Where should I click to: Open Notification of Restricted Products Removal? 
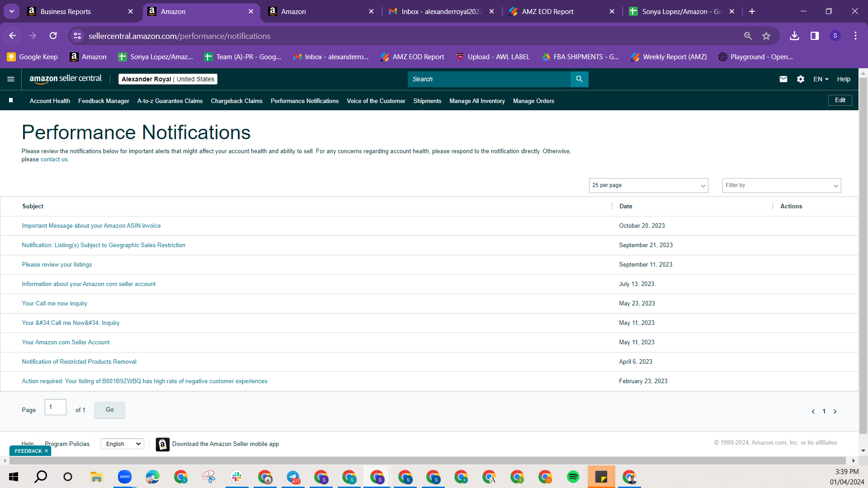coord(79,362)
